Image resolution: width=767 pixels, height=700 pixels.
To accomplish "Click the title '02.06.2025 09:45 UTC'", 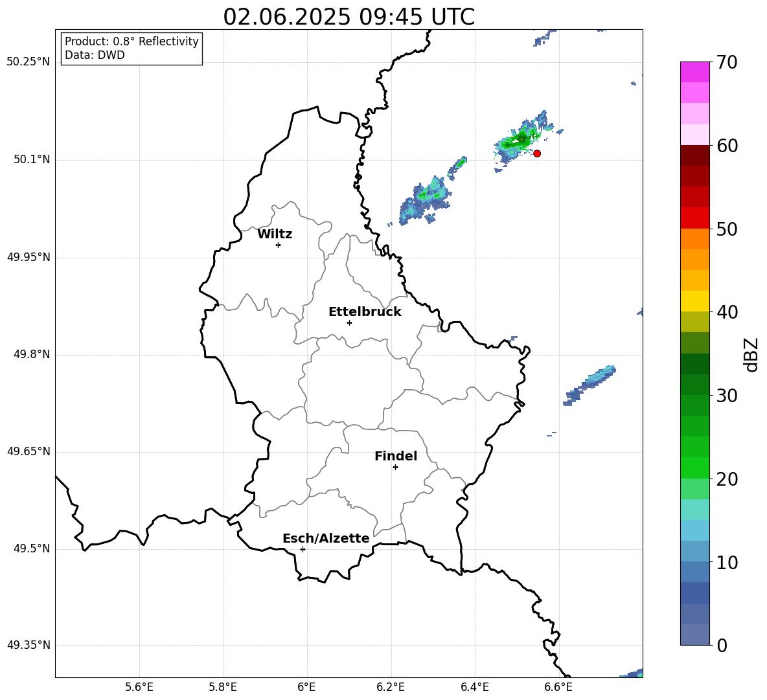I will 349,17.
